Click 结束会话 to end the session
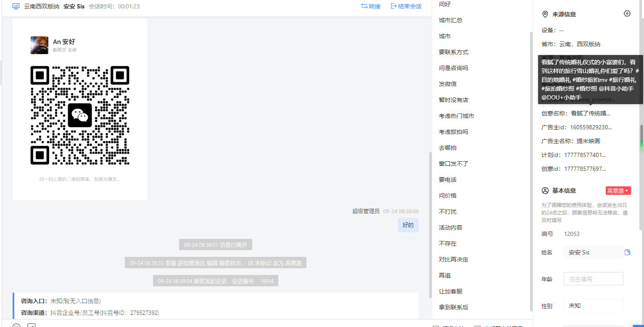Viewport: 644px width, 327px height. (406, 6)
